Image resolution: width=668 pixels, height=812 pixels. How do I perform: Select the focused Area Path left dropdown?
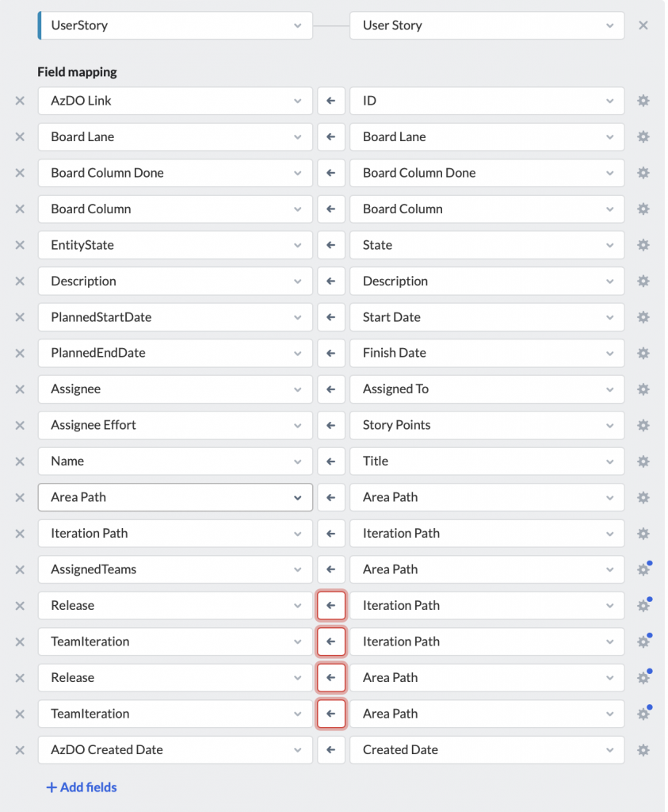pos(175,497)
